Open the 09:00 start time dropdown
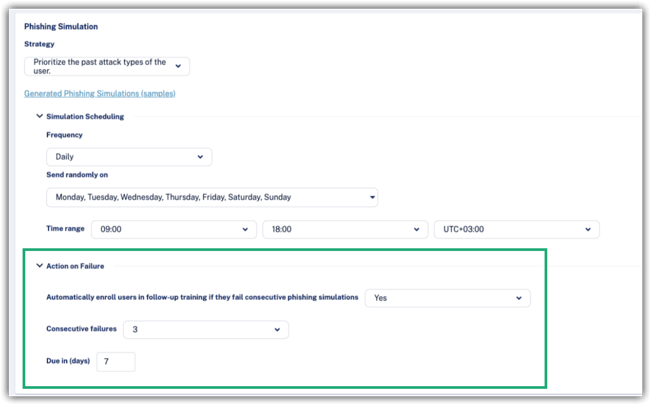The image size is (651, 405). [x=174, y=229]
